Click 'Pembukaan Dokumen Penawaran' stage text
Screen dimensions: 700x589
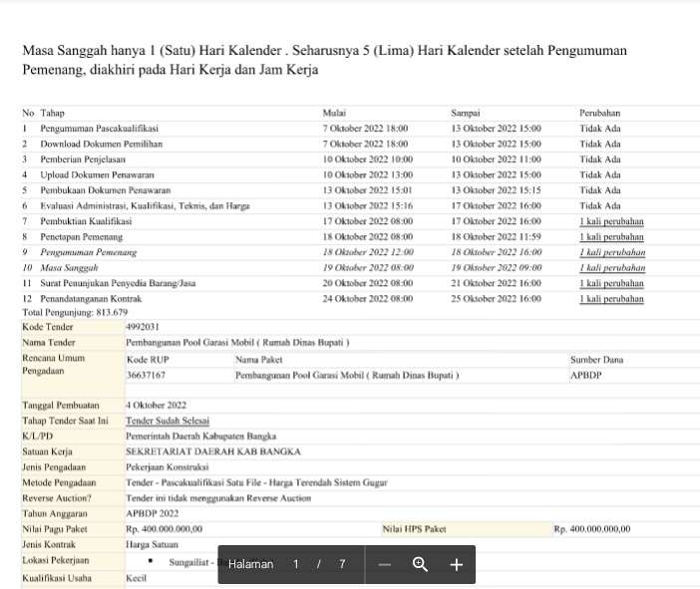coord(106,190)
